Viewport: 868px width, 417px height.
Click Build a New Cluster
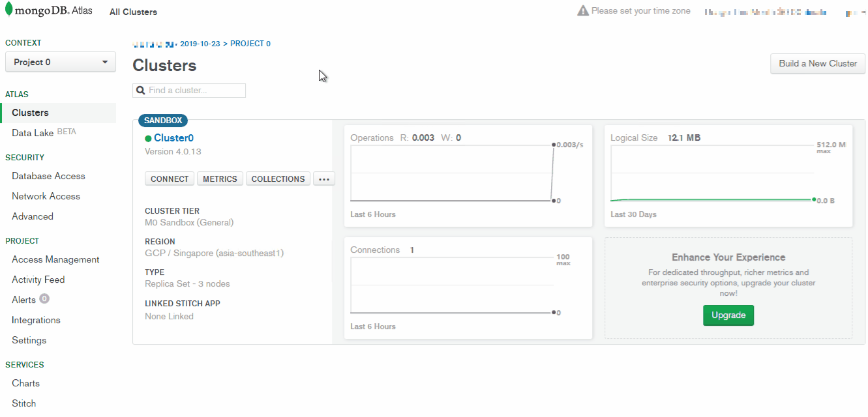pos(818,64)
